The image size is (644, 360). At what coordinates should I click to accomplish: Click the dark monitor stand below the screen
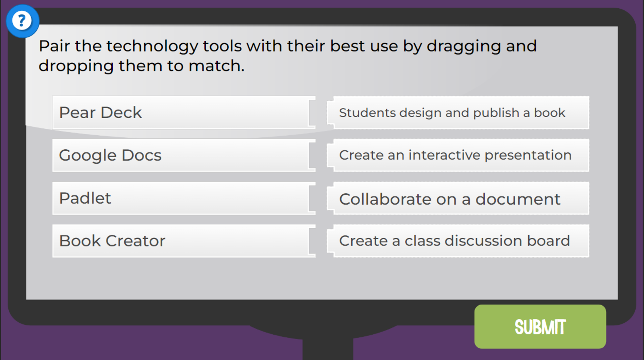tap(328, 346)
